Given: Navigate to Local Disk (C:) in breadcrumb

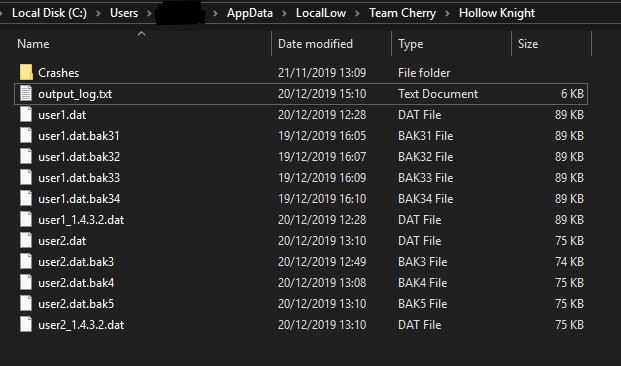Looking at the screenshot, I should [50, 13].
